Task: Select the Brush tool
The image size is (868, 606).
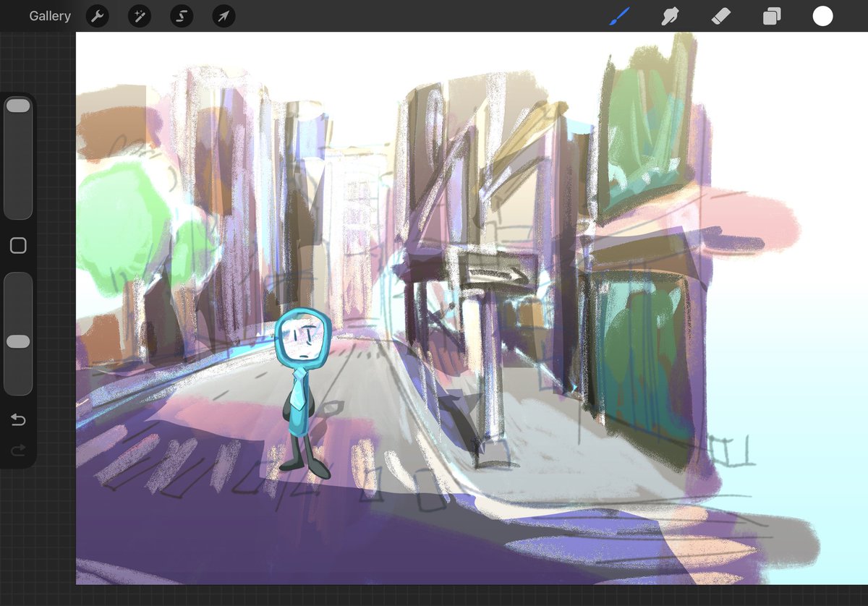Action: pyautogui.click(x=619, y=16)
